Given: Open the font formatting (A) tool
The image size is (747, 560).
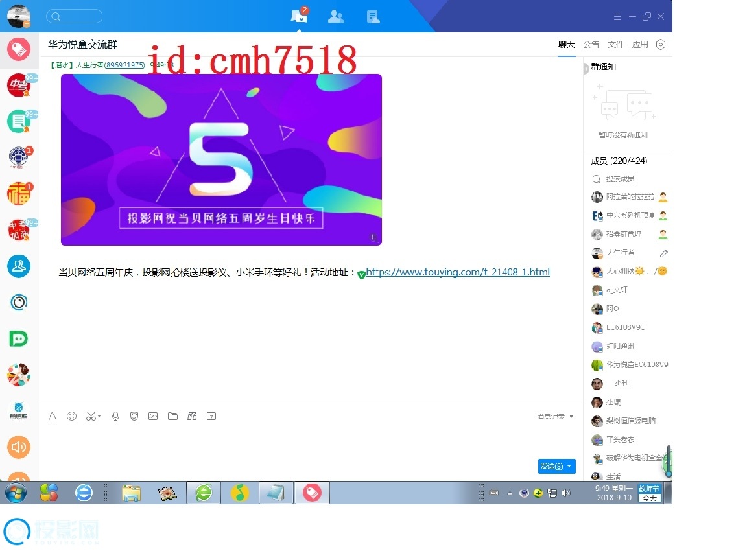Looking at the screenshot, I should tap(53, 416).
